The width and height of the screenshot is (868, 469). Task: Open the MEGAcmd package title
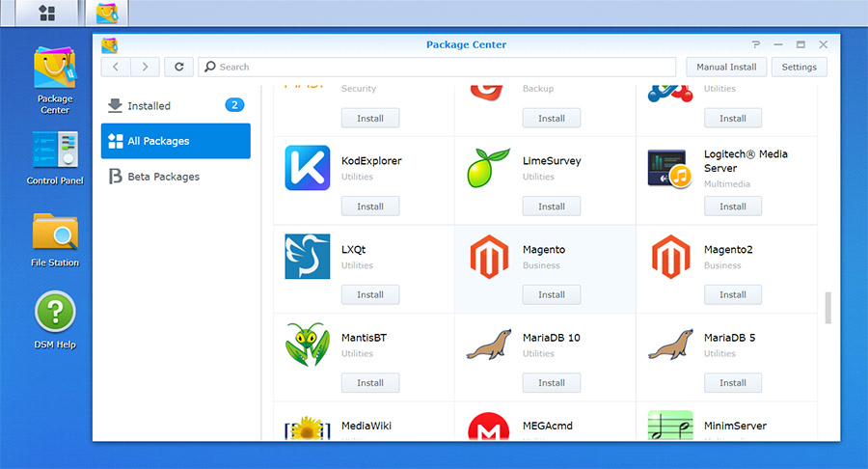click(548, 426)
